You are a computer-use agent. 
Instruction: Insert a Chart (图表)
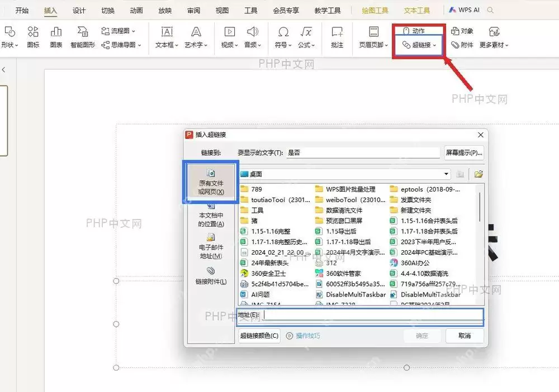pos(56,37)
